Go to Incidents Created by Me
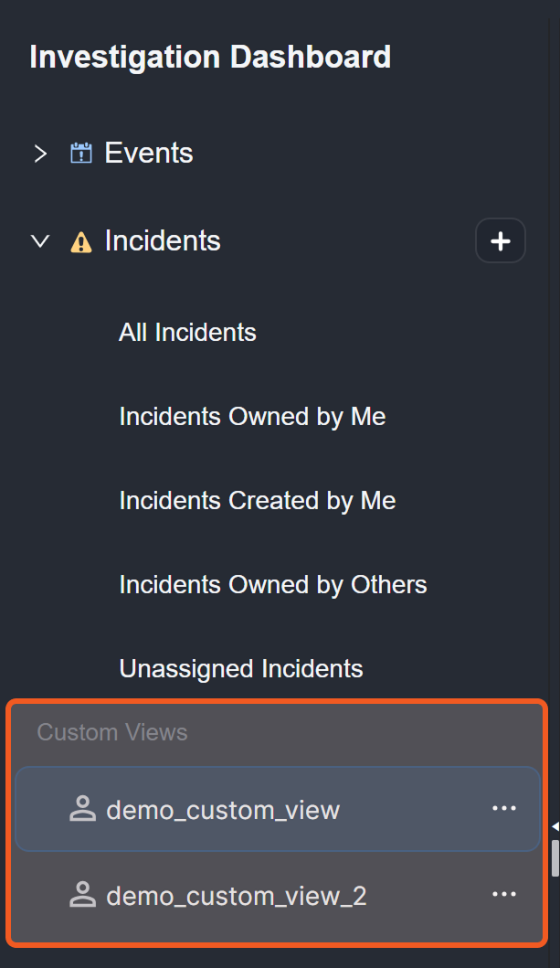Screen dimensions: 560x968 [257, 501]
